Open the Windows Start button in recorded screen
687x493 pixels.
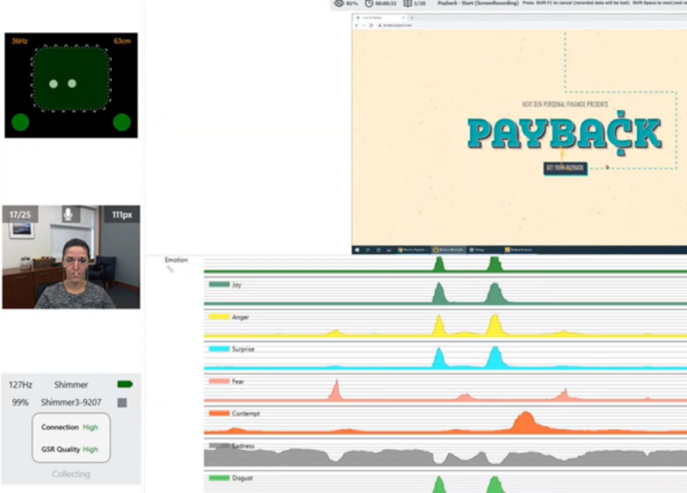357,250
